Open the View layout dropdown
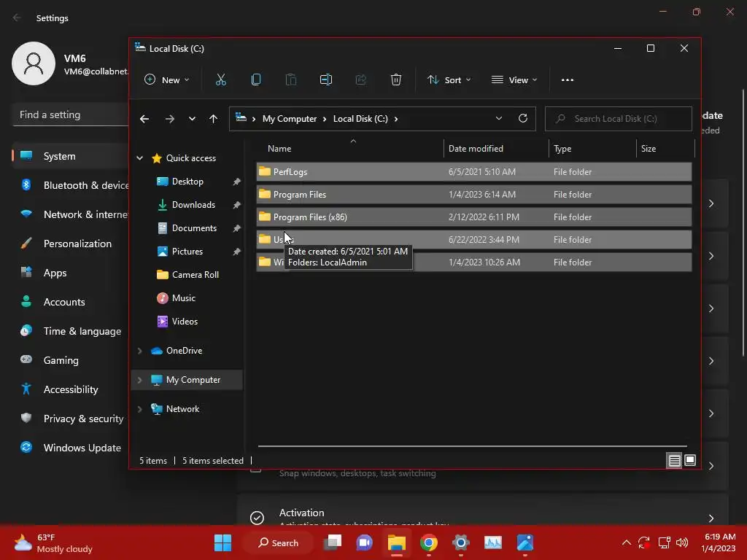 tap(514, 80)
